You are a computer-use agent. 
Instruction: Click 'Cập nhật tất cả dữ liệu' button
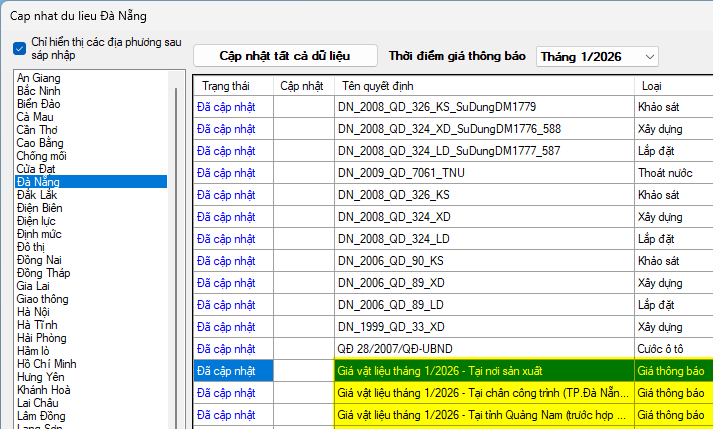pos(285,56)
